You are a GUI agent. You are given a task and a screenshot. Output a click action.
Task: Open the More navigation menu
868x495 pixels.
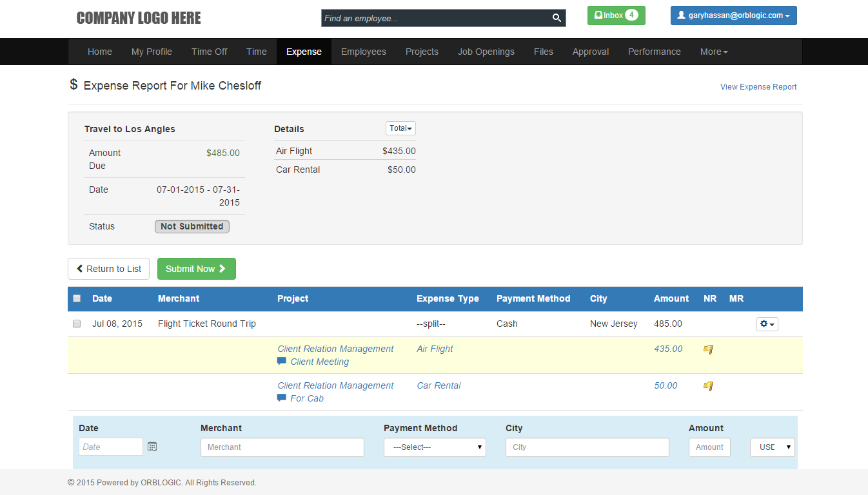(x=713, y=52)
